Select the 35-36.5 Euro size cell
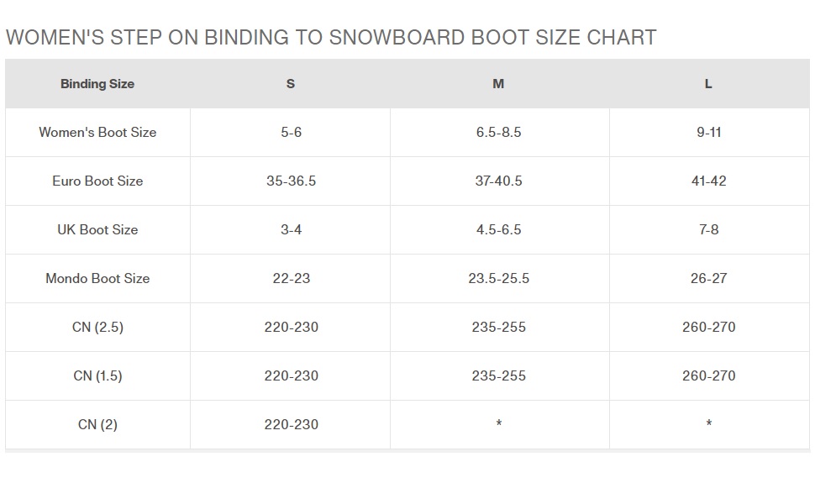Image resolution: width=815 pixels, height=504 pixels. click(291, 181)
